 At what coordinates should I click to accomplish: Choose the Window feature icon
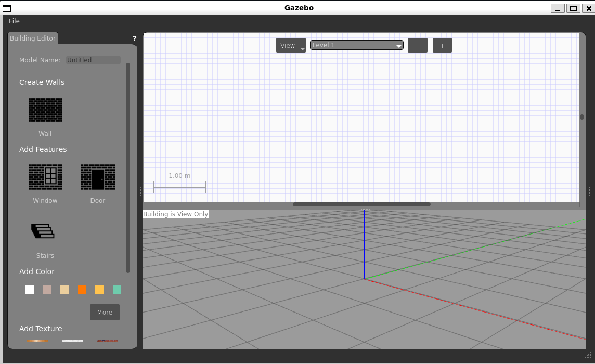pos(45,177)
